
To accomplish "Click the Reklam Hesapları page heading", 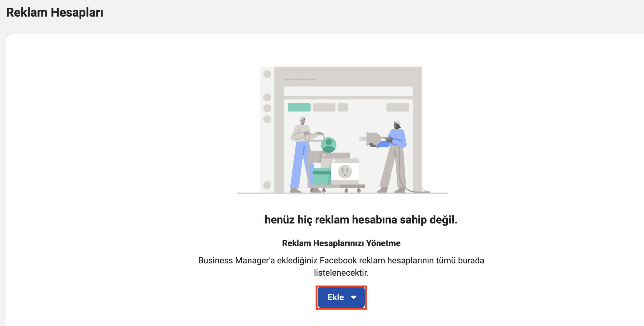I will 55,13.
